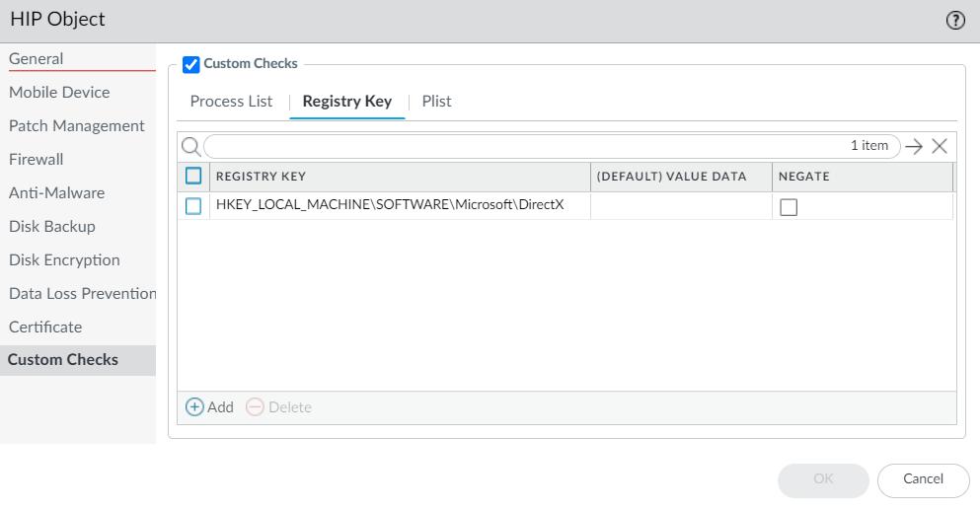Viewport: 980px width, 510px height.
Task: Open the help question mark icon
Action: click(x=955, y=21)
